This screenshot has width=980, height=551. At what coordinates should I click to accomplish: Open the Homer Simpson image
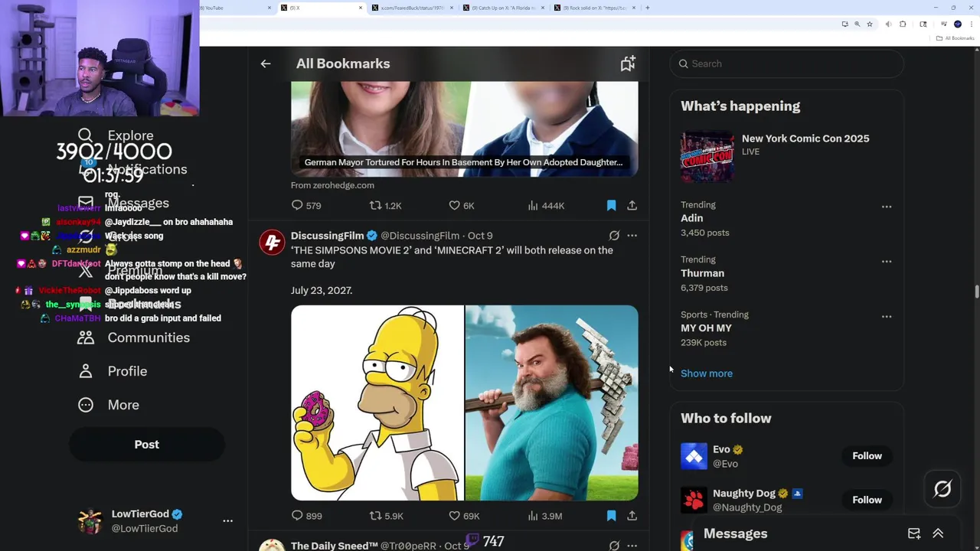(377, 403)
